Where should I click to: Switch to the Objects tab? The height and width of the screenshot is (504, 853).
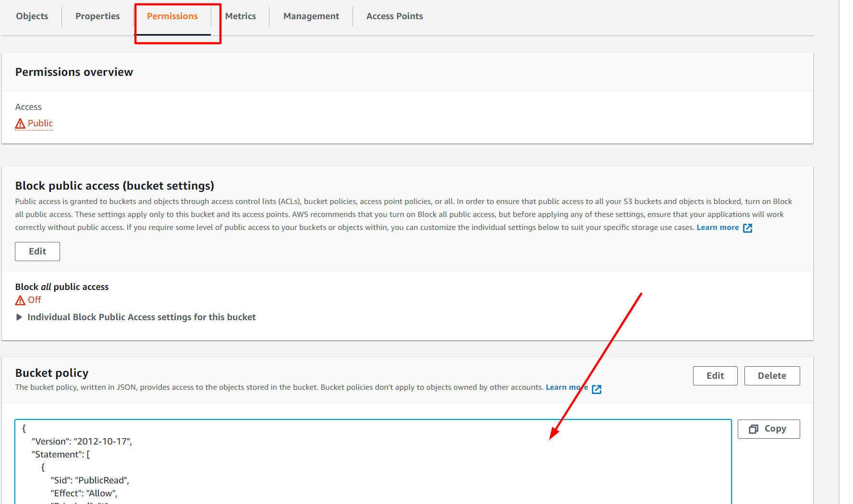click(x=32, y=16)
